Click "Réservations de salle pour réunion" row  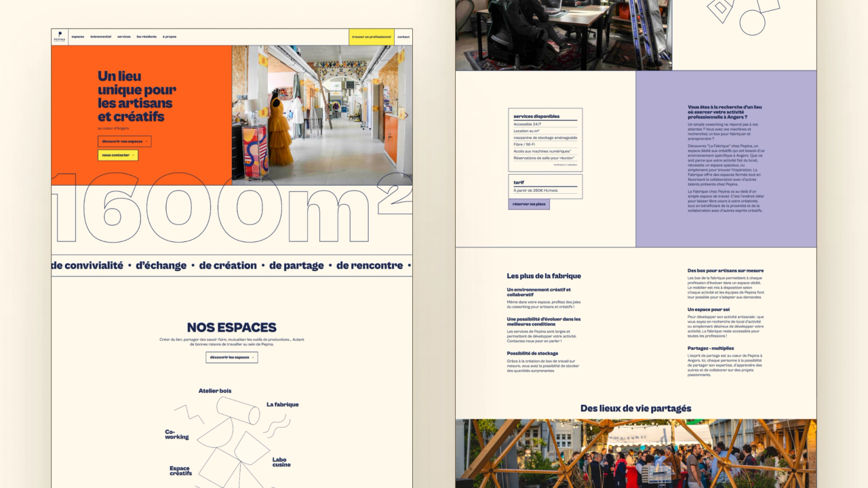pyautogui.click(x=545, y=158)
